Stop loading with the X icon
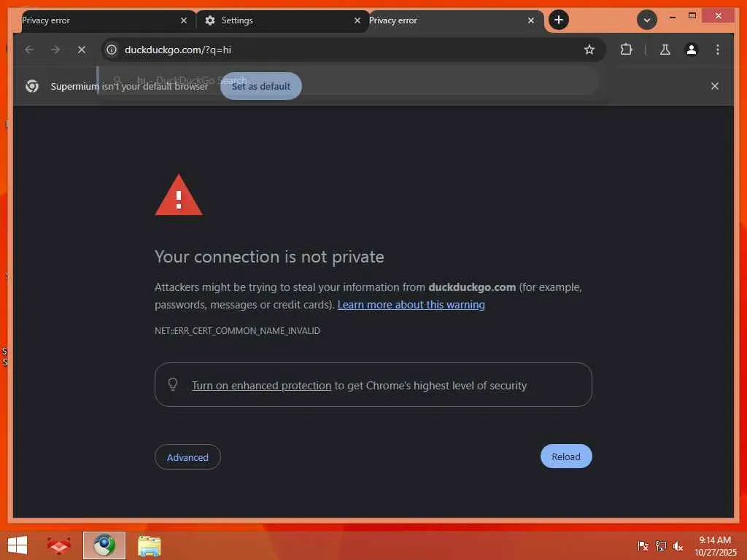Viewport: 747px width, 560px height. tap(82, 50)
